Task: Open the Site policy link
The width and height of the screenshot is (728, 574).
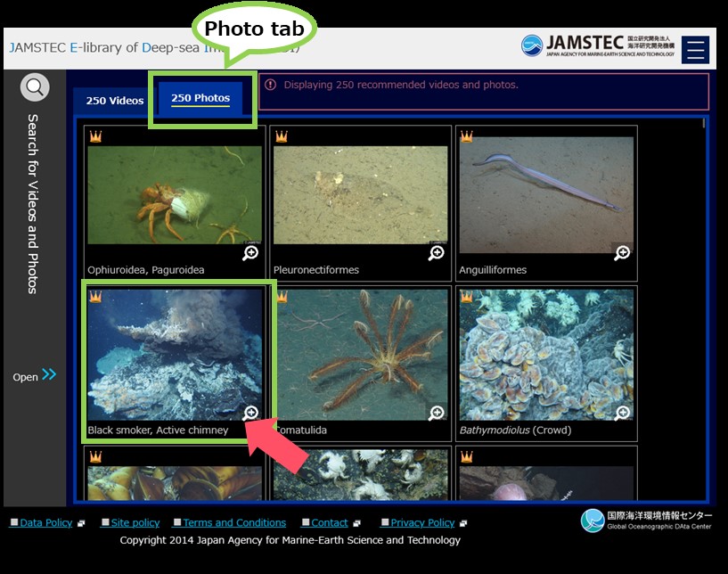Action: tap(135, 523)
